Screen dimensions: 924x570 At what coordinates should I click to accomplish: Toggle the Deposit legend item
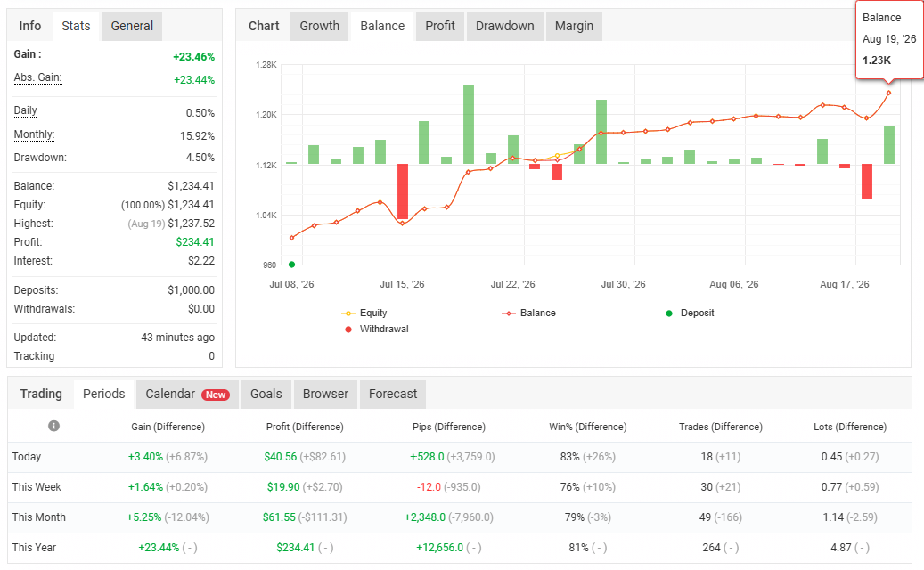pos(690,313)
